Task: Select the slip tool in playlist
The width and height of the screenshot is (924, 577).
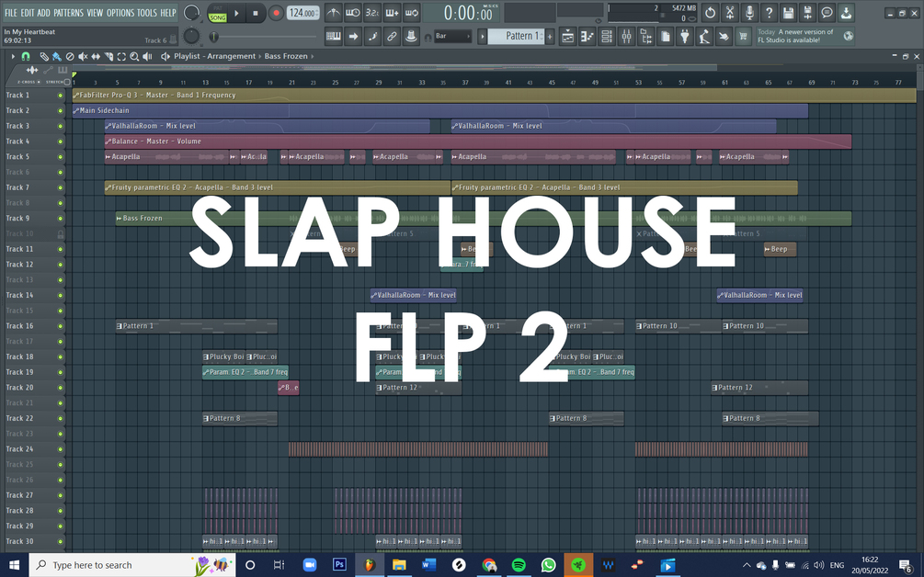Action: 96,57
